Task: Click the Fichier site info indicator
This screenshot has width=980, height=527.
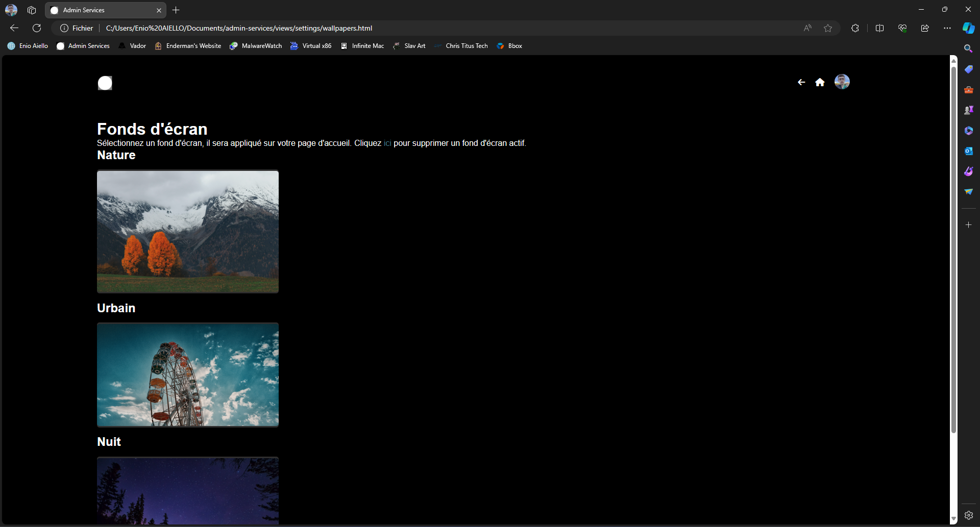Action: click(77, 28)
